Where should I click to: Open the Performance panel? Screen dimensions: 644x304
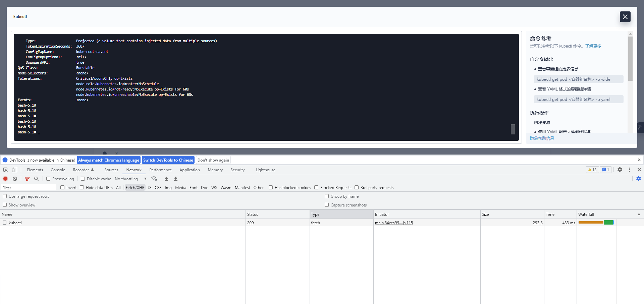(160, 170)
